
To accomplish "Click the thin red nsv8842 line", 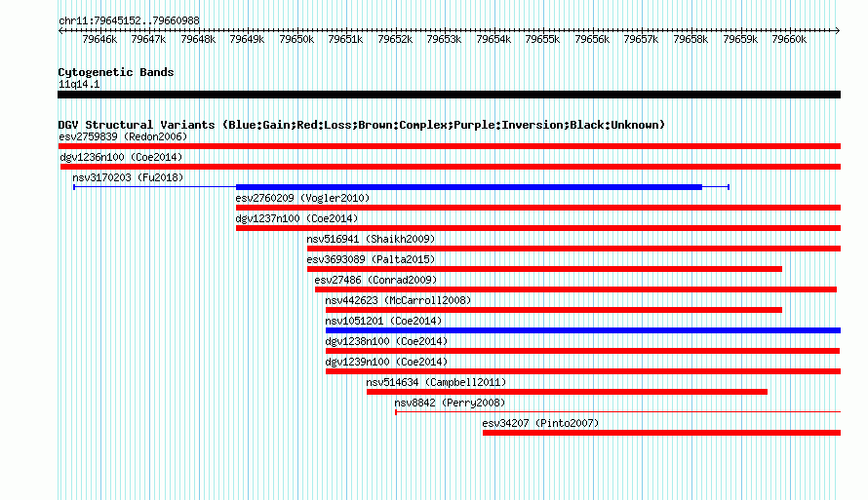I will 617,412.
